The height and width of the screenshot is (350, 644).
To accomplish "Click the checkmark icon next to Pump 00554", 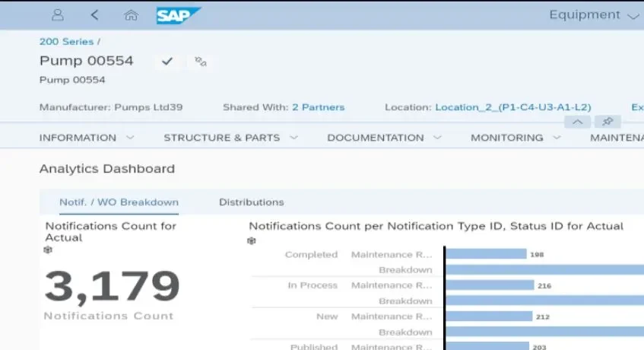I will [x=167, y=61].
